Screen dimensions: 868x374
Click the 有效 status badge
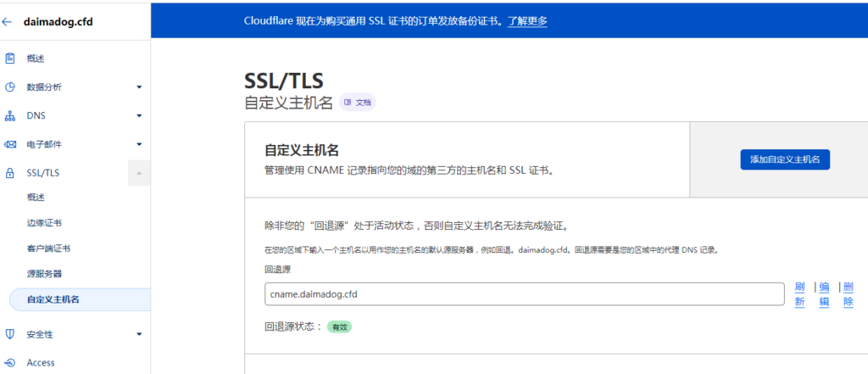339,327
